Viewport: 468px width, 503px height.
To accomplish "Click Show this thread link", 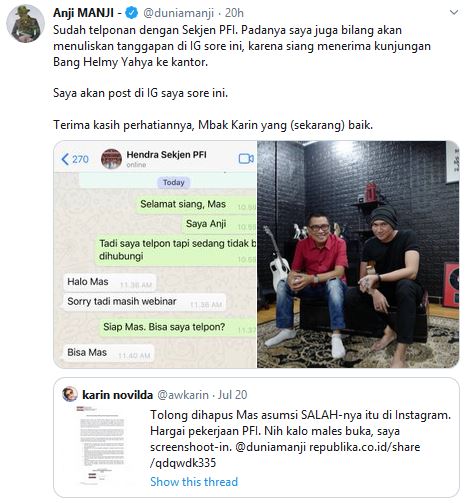I will coord(194,482).
